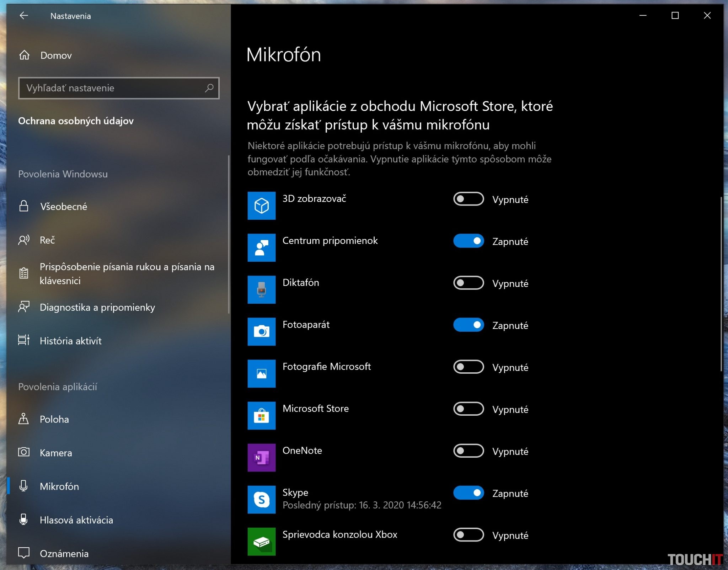
Task: Click the 3D zobrazovač cube icon
Action: click(261, 206)
